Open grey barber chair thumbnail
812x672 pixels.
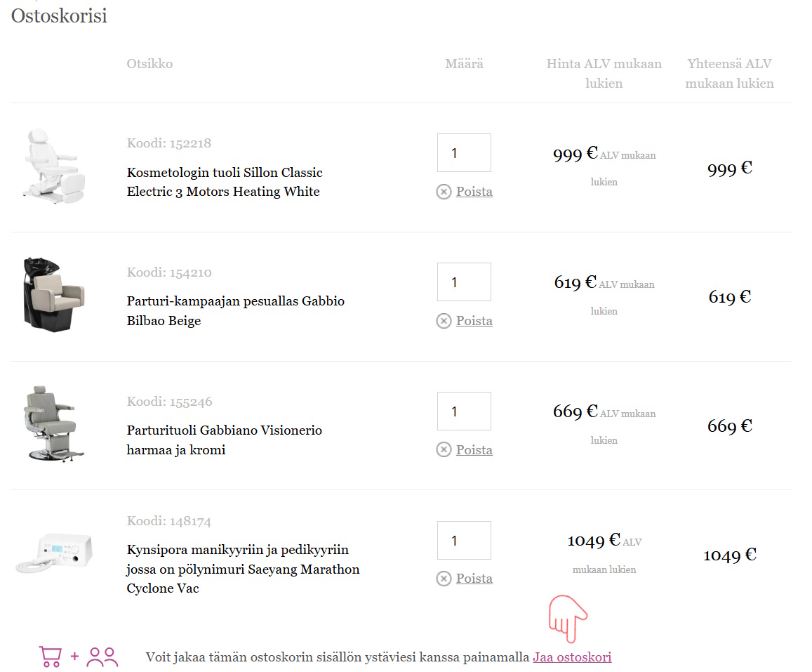49,423
